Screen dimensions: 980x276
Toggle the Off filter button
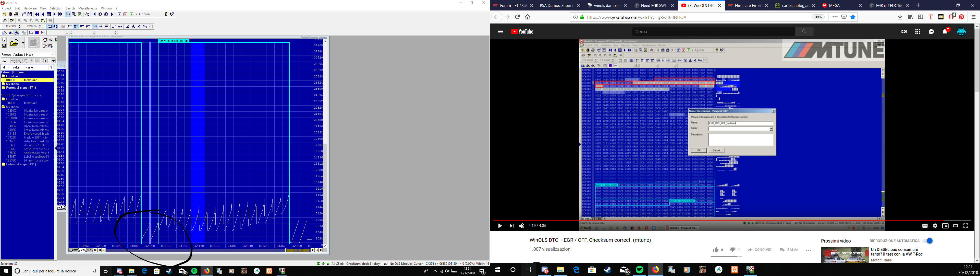pos(44,61)
